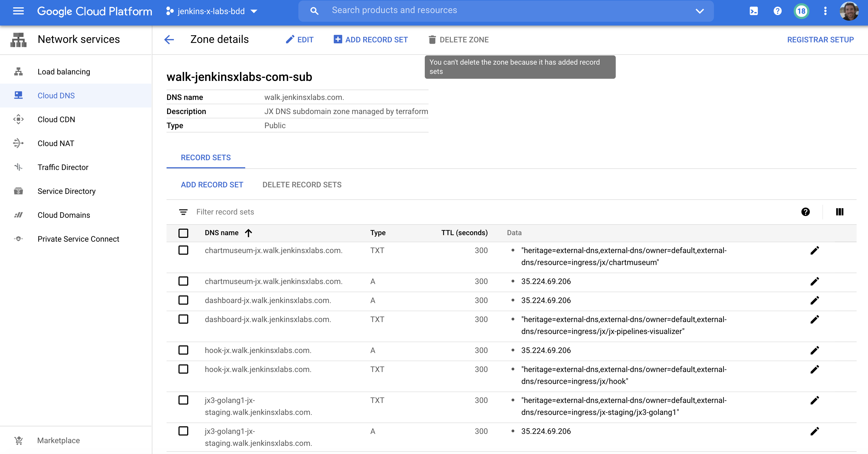Click the Data column header
868x454 pixels.
pos(514,233)
